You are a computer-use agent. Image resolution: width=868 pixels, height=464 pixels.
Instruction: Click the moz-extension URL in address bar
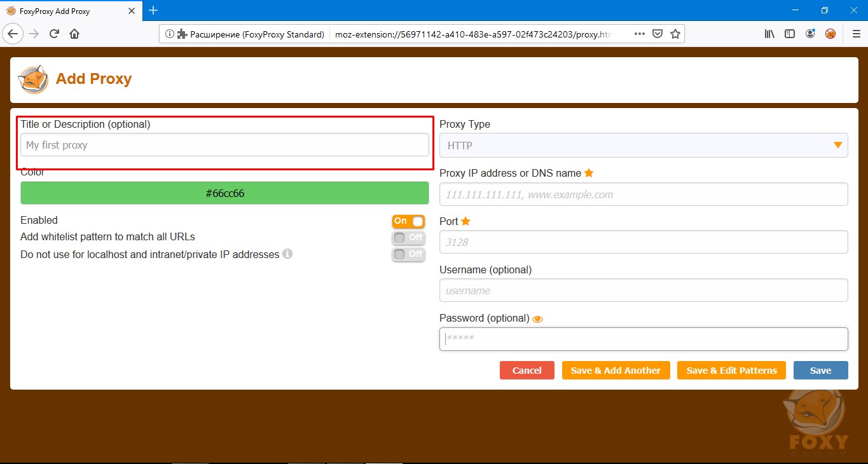click(472, 34)
